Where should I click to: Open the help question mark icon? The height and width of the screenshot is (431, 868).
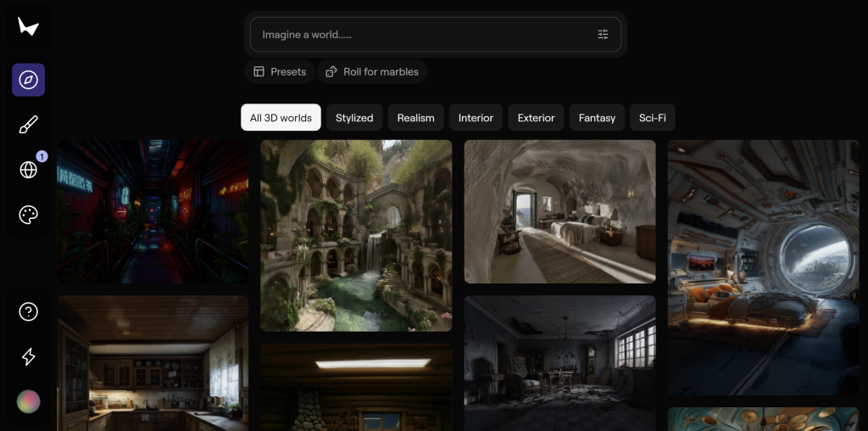(x=28, y=311)
